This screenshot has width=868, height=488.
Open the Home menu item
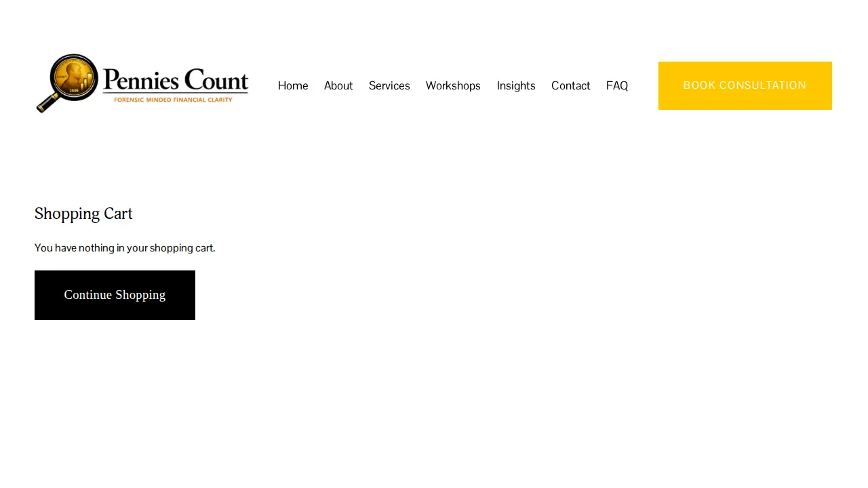293,86
